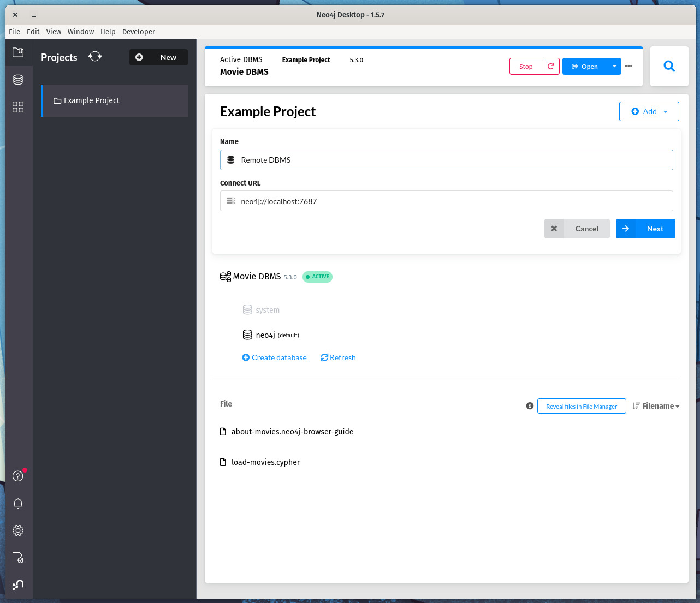
Task: Open the Help question mark icon
Action: [18, 476]
